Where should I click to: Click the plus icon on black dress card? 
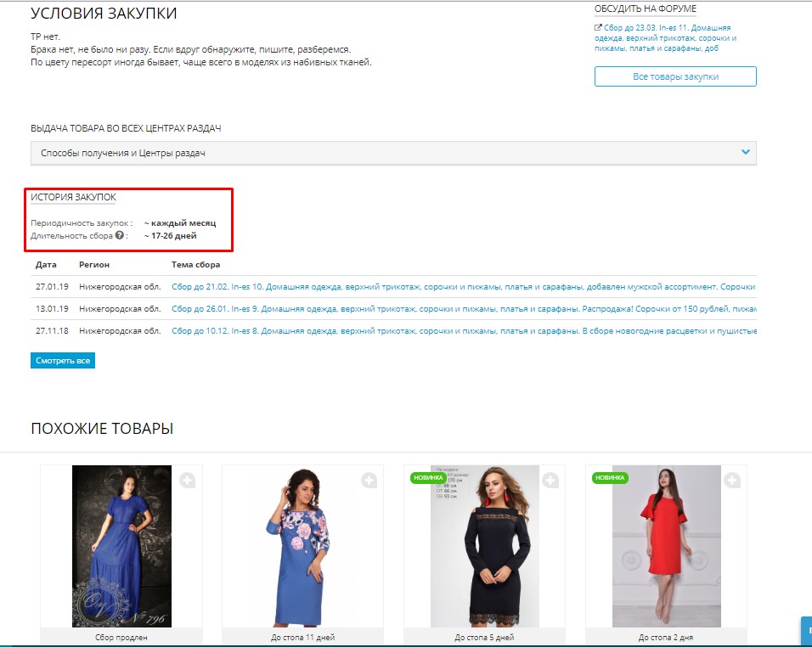click(x=550, y=481)
